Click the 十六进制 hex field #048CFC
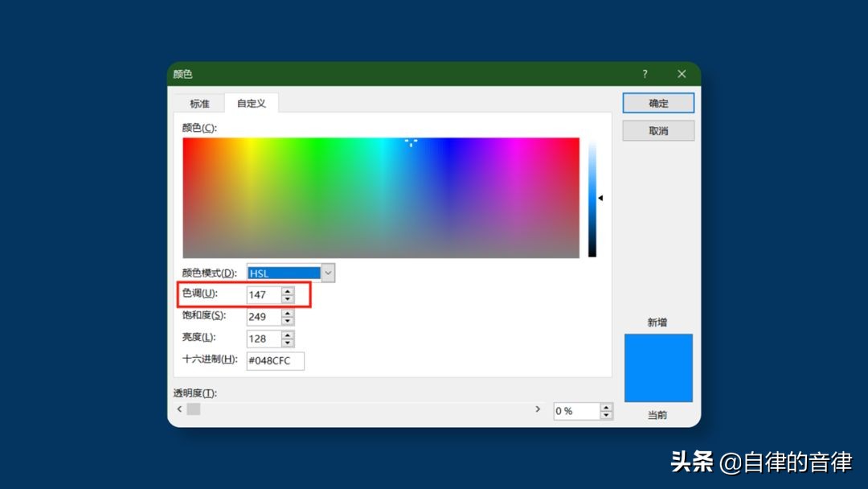Screen dimensions: 868x489 tap(275, 360)
